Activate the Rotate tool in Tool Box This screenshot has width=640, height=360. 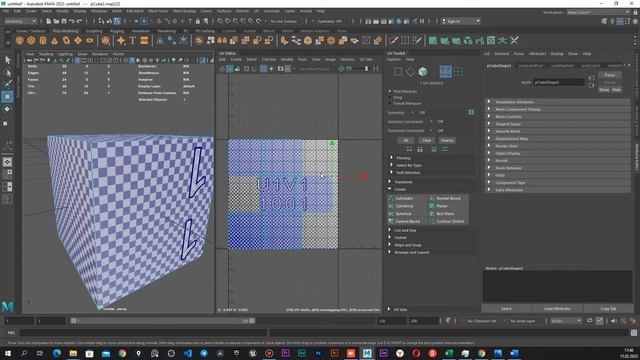[7, 109]
